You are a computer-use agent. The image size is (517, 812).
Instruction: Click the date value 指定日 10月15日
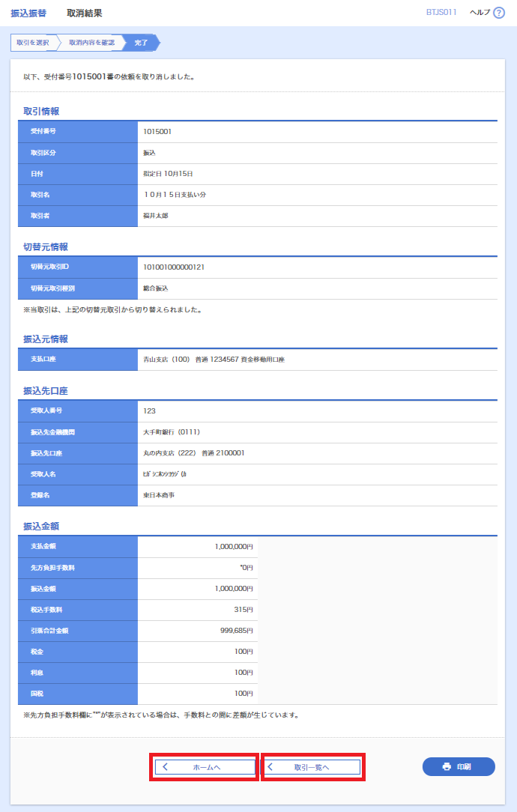(168, 174)
